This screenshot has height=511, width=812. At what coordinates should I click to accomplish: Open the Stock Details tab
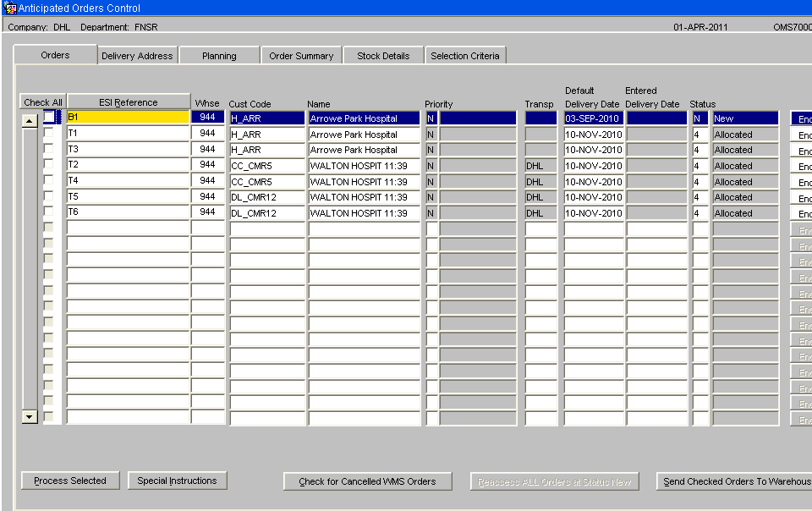pos(383,56)
